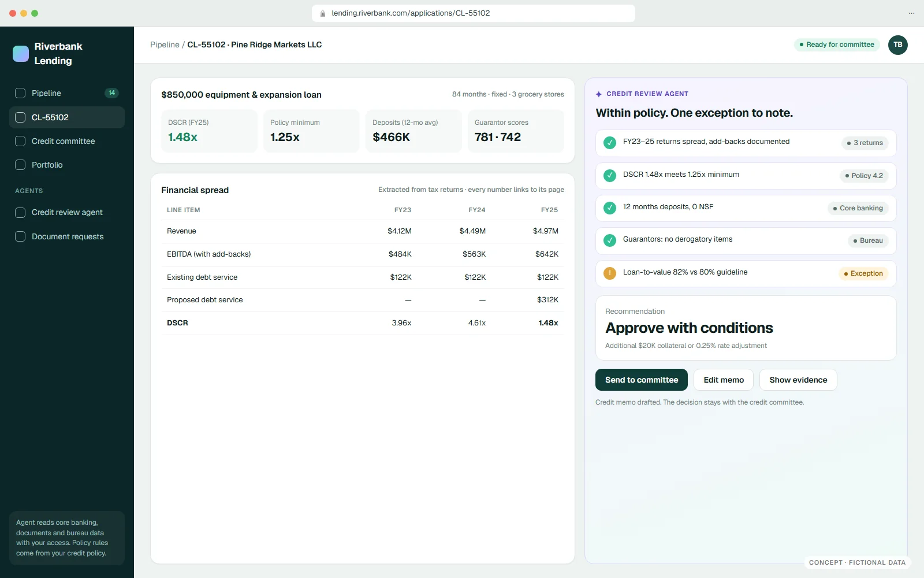This screenshot has height=578, width=924.
Task: Click the CL-55102 sidebar icon
Action: point(20,117)
